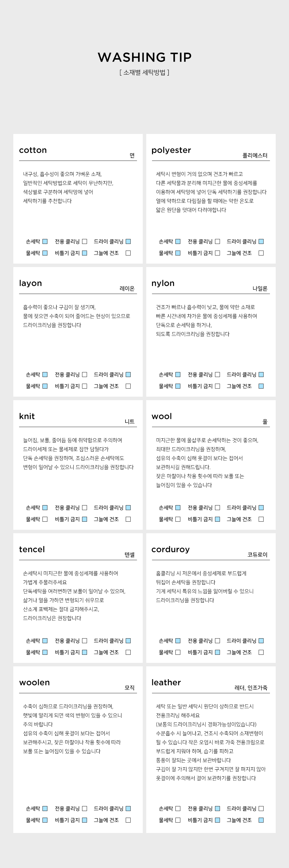289x868 pixels.
Task: Select the leather section heading
Action: point(166,682)
